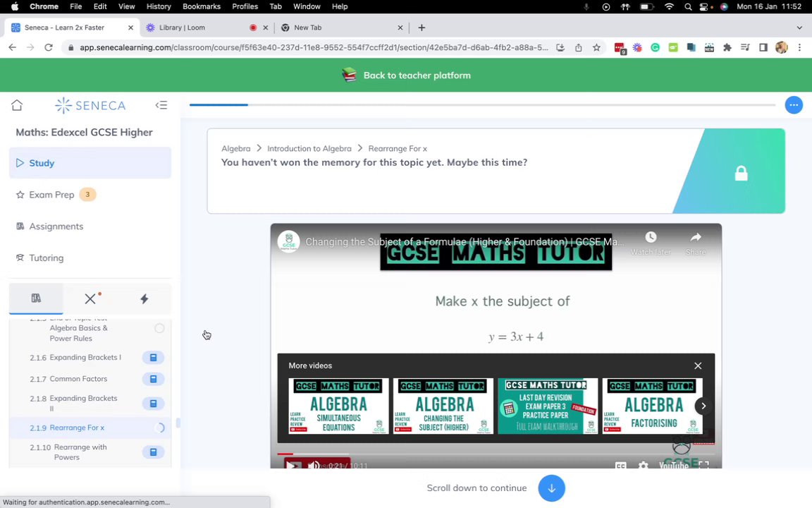This screenshot has height=508, width=812.
Task: Open the tab search dropdown arrow
Action: [799, 28]
